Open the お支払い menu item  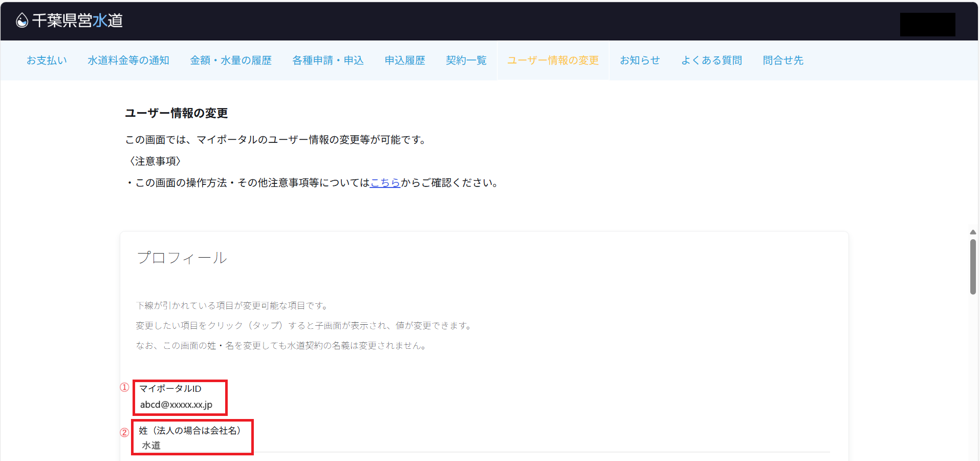tap(47, 60)
